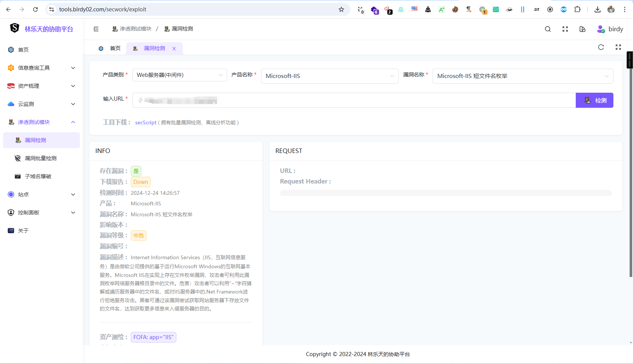Image resolution: width=633 pixels, height=364 pixels.
Task: Bookmark this page with the star icon
Action: click(341, 9)
